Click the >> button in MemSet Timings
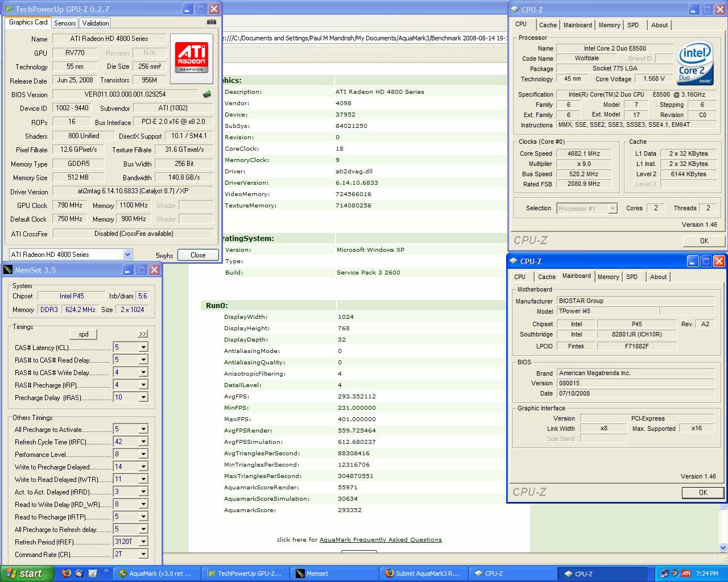728x582 pixels. coord(143,334)
